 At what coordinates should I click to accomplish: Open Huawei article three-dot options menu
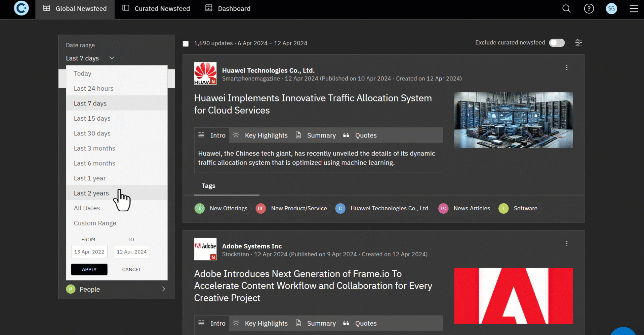(567, 68)
